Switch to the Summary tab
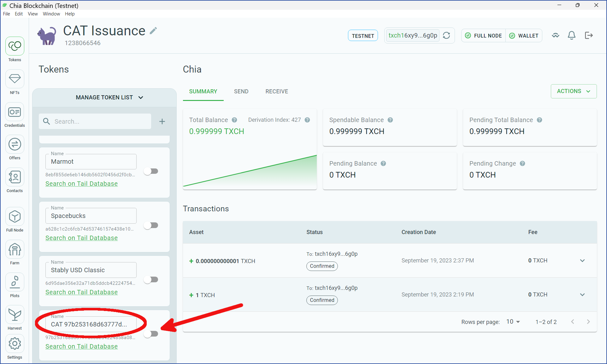The image size is (607, 364). click(x=203, y=91)
